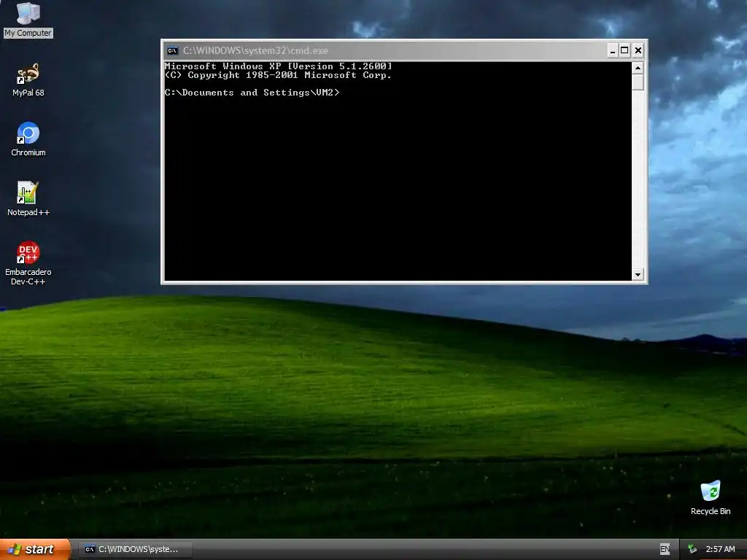Viewport: 747px width, 560px height.
Task: Minimize the cmd.exe window
Action: pyautogui.click(x=613, y=50)
